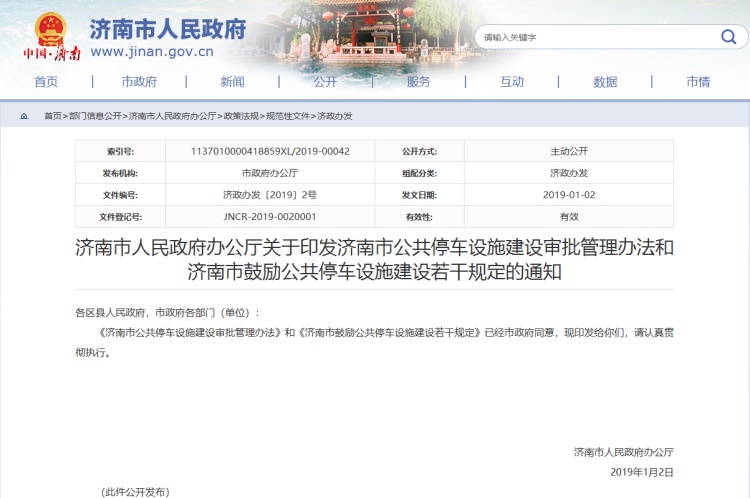Go to the 新闻 section
This screenshot has height=498, width=750.
(x=232, y=82)
